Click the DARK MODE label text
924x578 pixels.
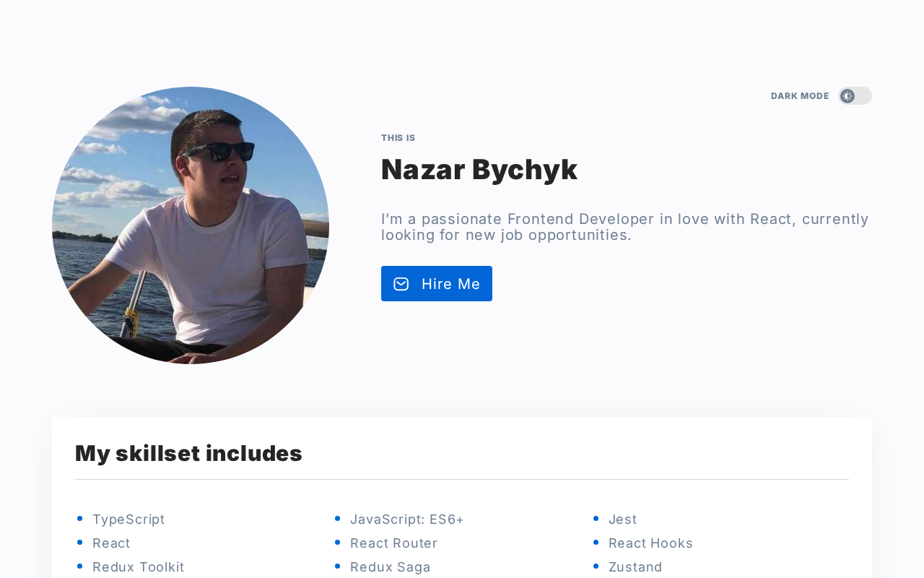pos(800,96)
